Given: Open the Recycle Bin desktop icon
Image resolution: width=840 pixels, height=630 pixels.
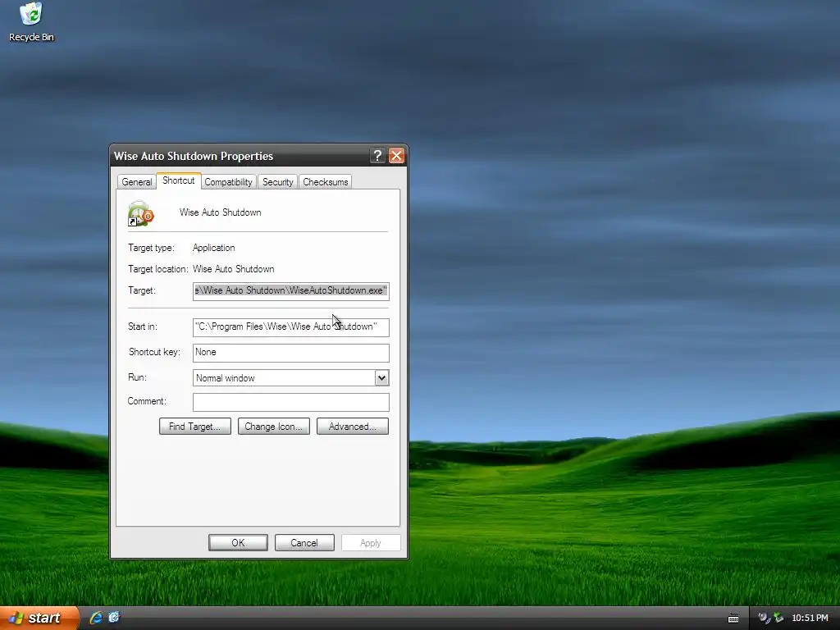Looking at the screenshot, I should [x=31, y=22].
